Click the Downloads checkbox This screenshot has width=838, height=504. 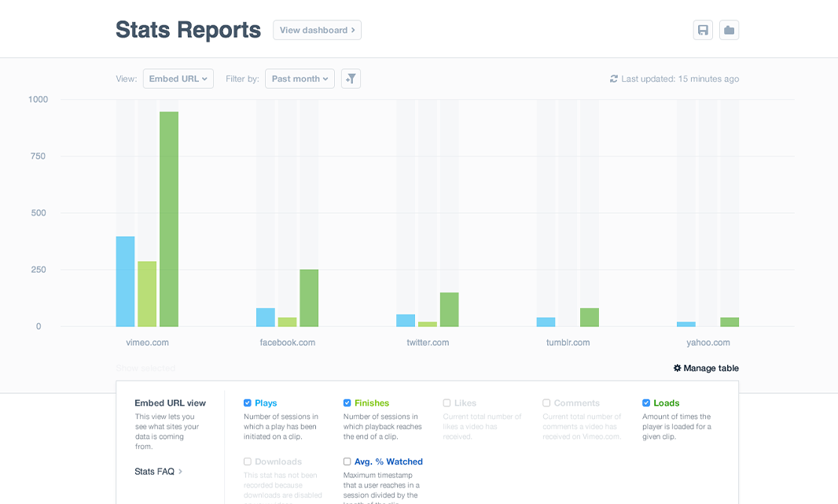pyautogui.click(x=248, y=462)
